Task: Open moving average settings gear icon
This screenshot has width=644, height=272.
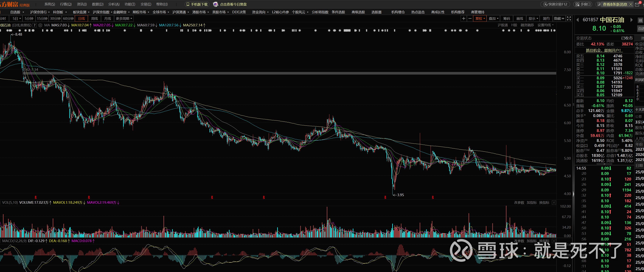Action: (x=40, y=25)
